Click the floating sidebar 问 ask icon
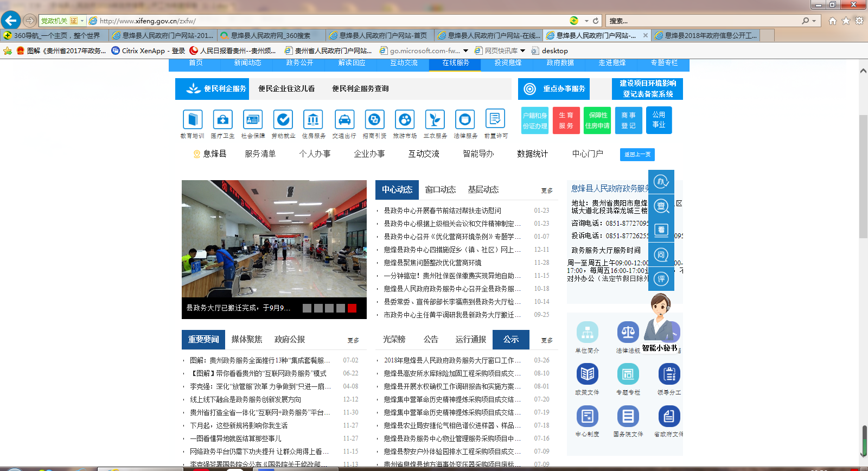Viewport: 868px width, 471px height. click(x=661, y=255)
